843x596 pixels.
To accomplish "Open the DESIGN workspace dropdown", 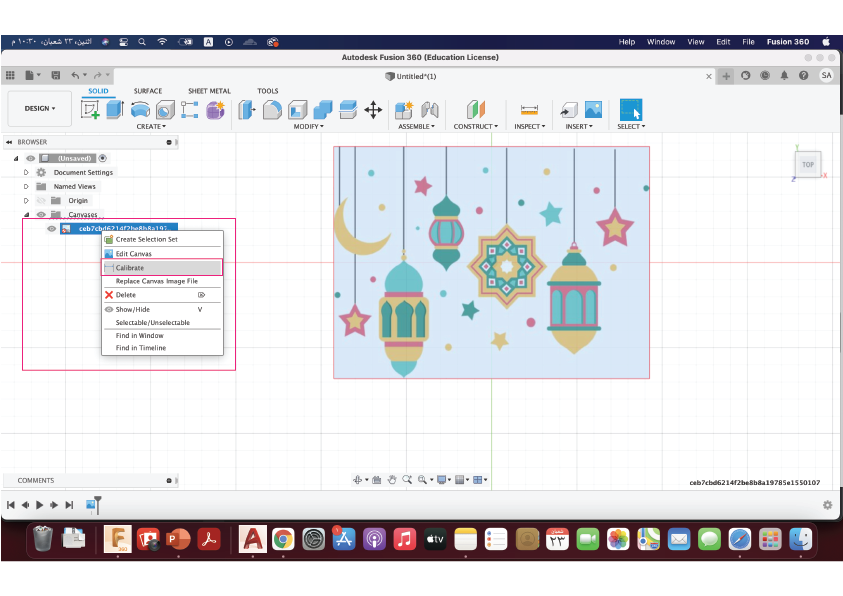I will coord(40,109).
